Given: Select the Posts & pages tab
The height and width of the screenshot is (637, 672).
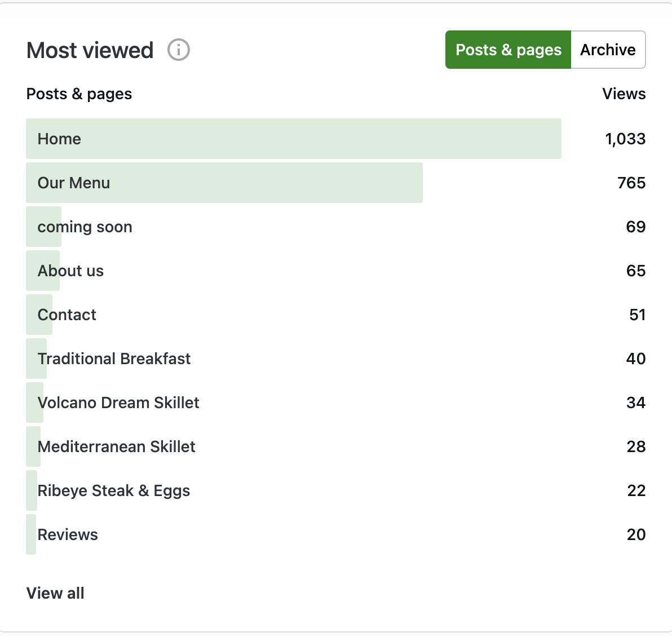Looking at the screenshot, I should (508, 50).
